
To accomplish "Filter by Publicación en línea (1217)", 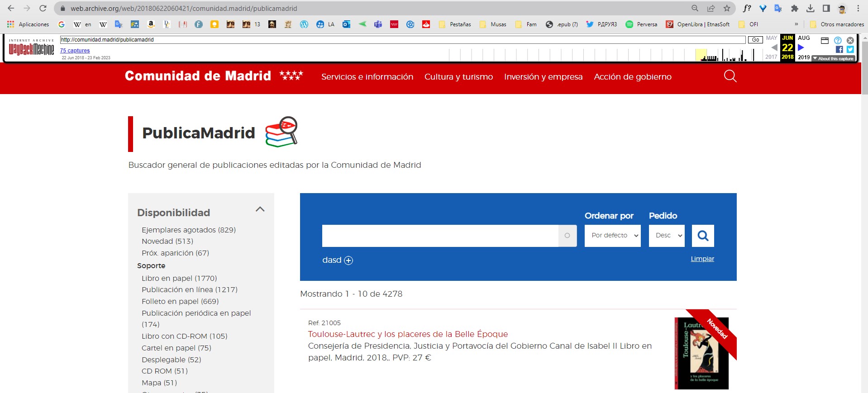I will coord(190,289).
